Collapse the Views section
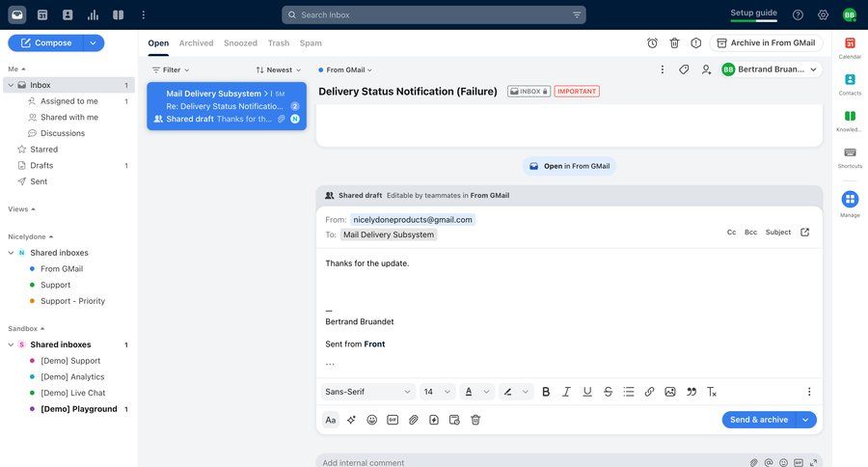The height and width of the screenshot is (467, 868). (x=21, y=208)
